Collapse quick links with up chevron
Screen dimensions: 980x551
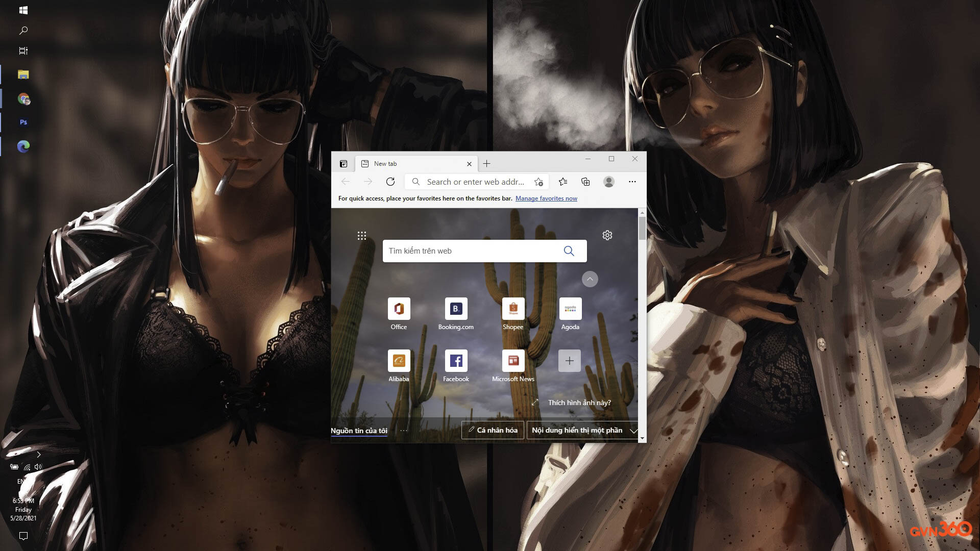point(590,279)
